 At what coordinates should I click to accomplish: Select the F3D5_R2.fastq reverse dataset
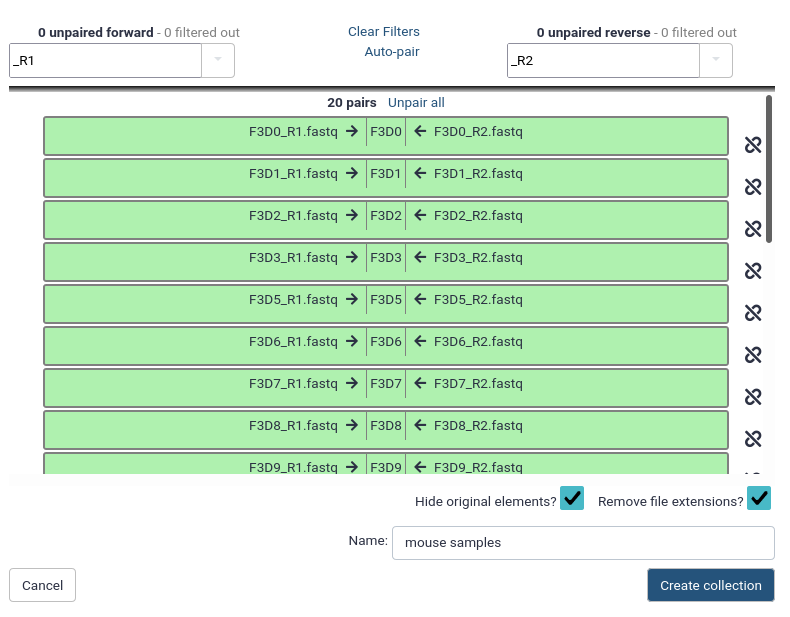point(478,300)
